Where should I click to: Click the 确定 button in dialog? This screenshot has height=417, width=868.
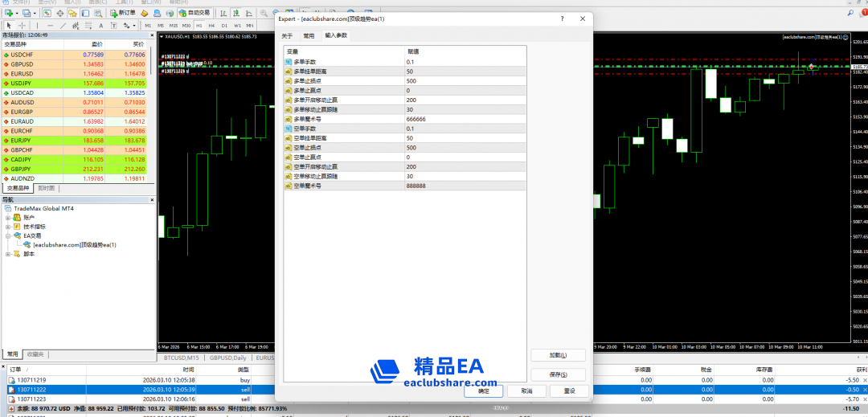(483, 391)
